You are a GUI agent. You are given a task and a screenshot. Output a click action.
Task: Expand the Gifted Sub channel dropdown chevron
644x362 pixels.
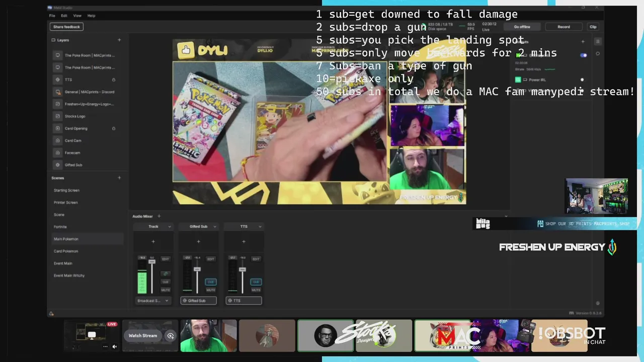(x=214, y=227)
